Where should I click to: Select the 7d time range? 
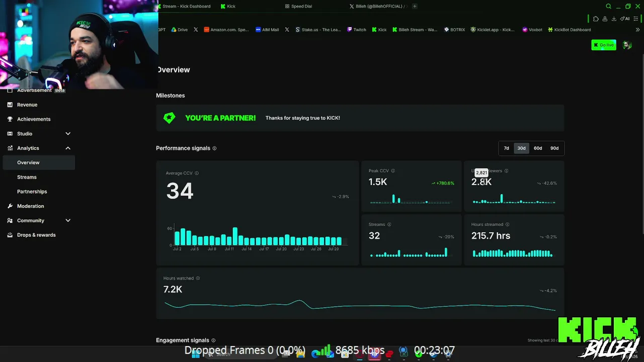coord(507,148)
